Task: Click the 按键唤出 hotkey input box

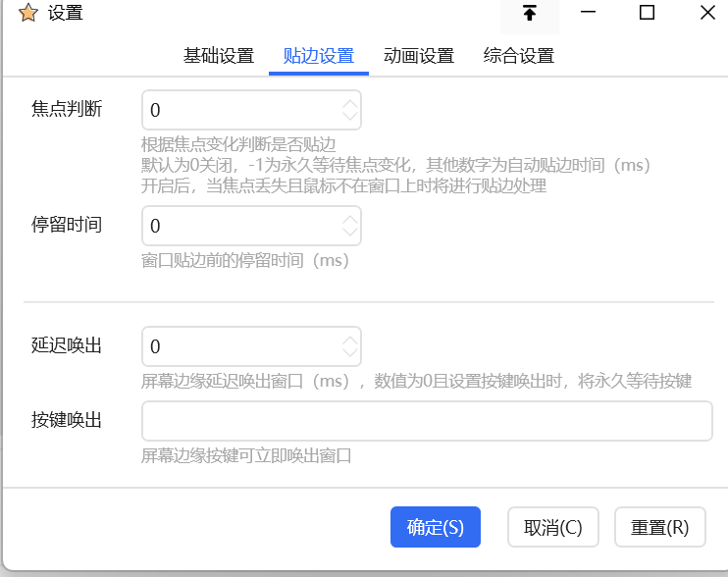Action: click(x=427, y=421)
